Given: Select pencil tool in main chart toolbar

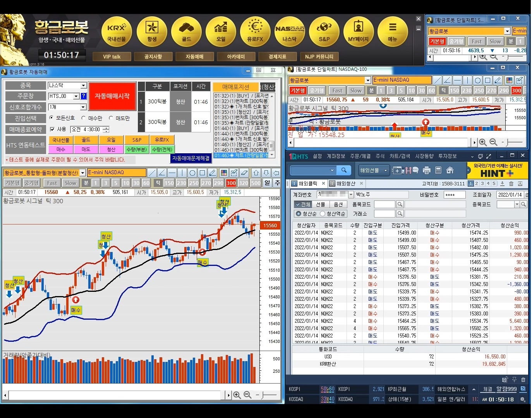Looking at the screenshot, I should (212, 173).
